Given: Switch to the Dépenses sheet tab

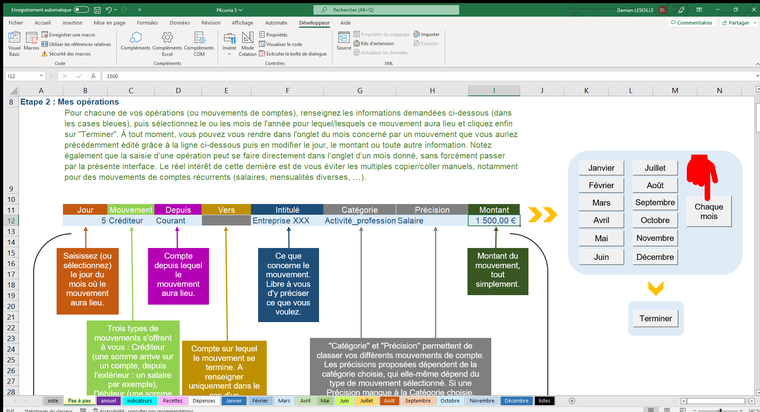Looking at the screenshot, I should click(x=204, y=400).
